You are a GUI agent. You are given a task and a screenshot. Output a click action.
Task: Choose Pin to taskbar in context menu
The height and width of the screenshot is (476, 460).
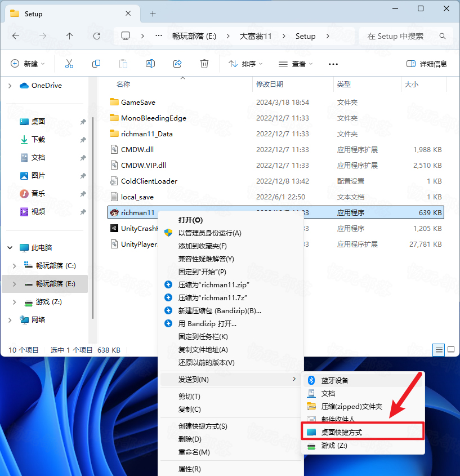click(x=203, y=337)
